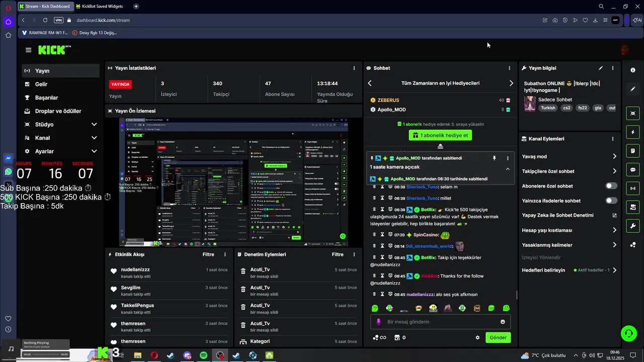
Task: Open the Etkinlik Akışı Filtre button
Action: pyautogui.click(x=208, y=254)
